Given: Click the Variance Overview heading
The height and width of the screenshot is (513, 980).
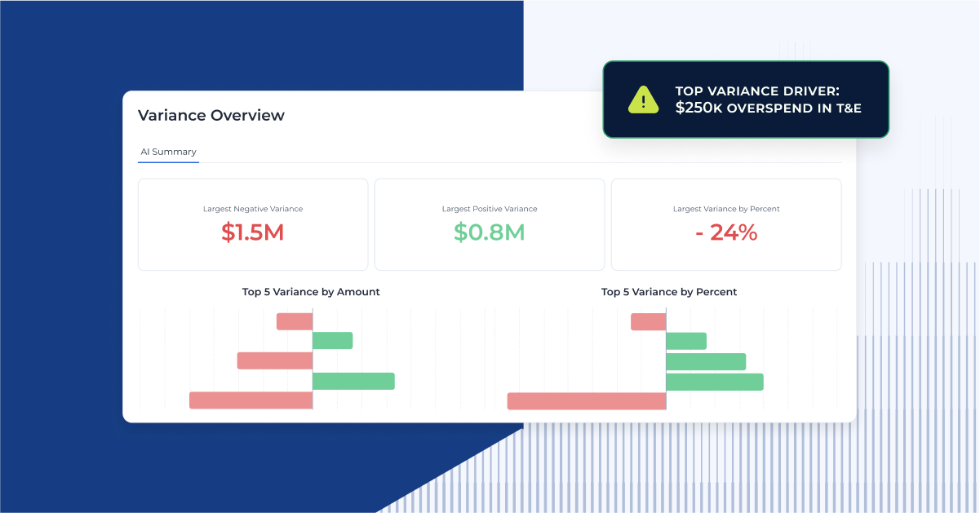Looking at the screenshot, I should (211, 115).
